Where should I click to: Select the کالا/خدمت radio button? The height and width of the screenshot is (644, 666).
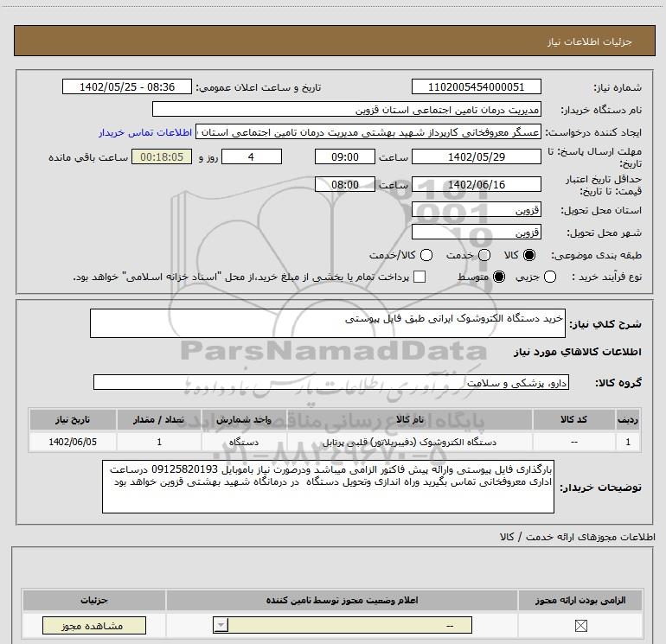click(426, 255)
